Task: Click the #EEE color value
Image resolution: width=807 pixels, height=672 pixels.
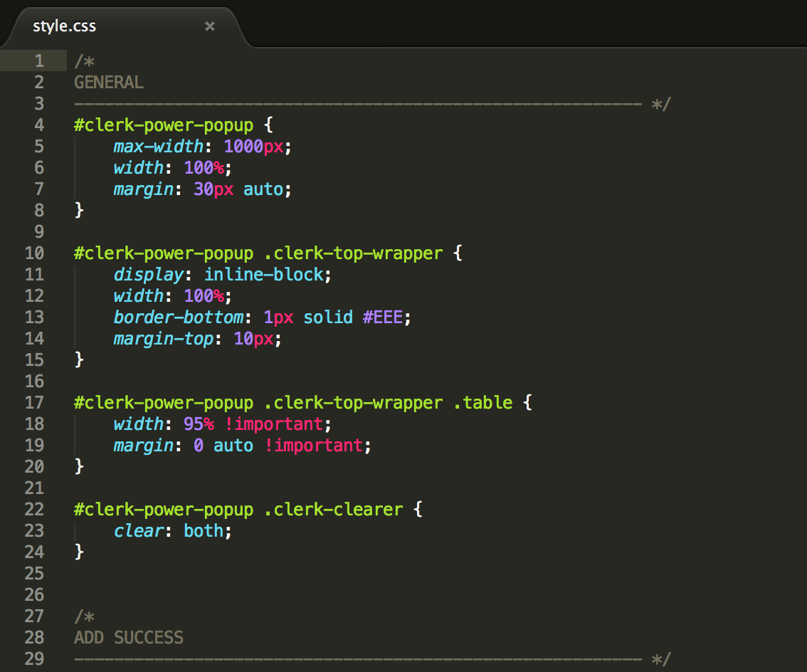Action: click(x=386, y=317)
